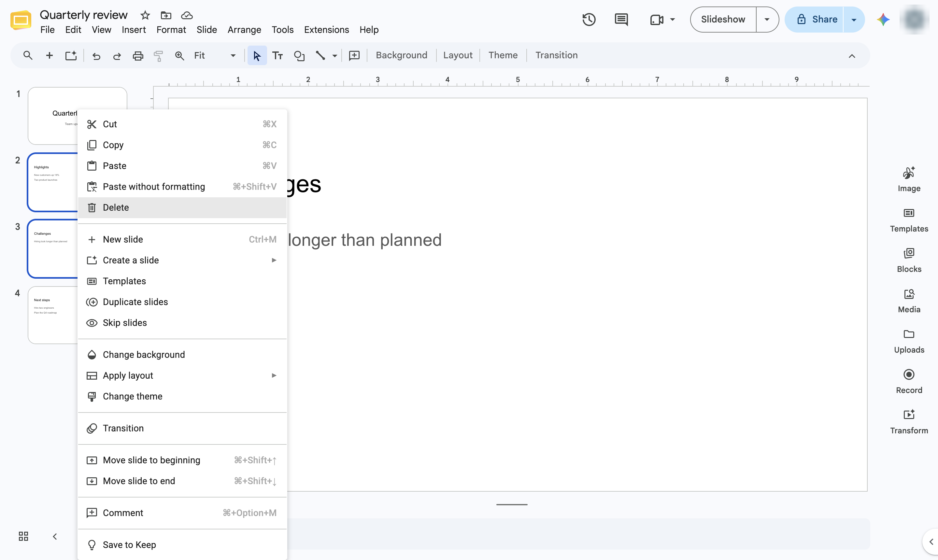This screenshot has height=560, width=938.
Task: Search the menus magnifier icon
Action: click(x=28, y=55)
